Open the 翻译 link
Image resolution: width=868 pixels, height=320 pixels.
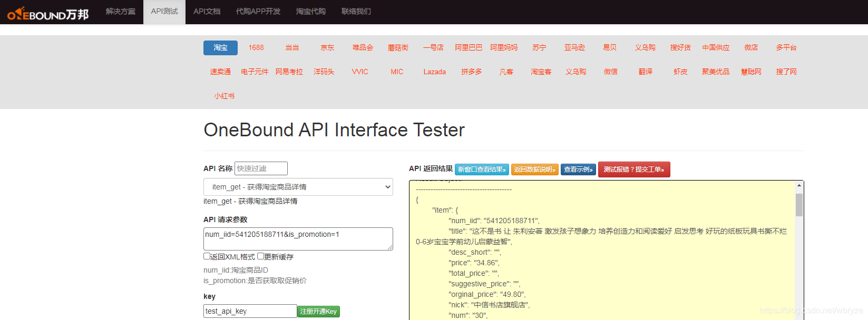click(x=646, y=72)
